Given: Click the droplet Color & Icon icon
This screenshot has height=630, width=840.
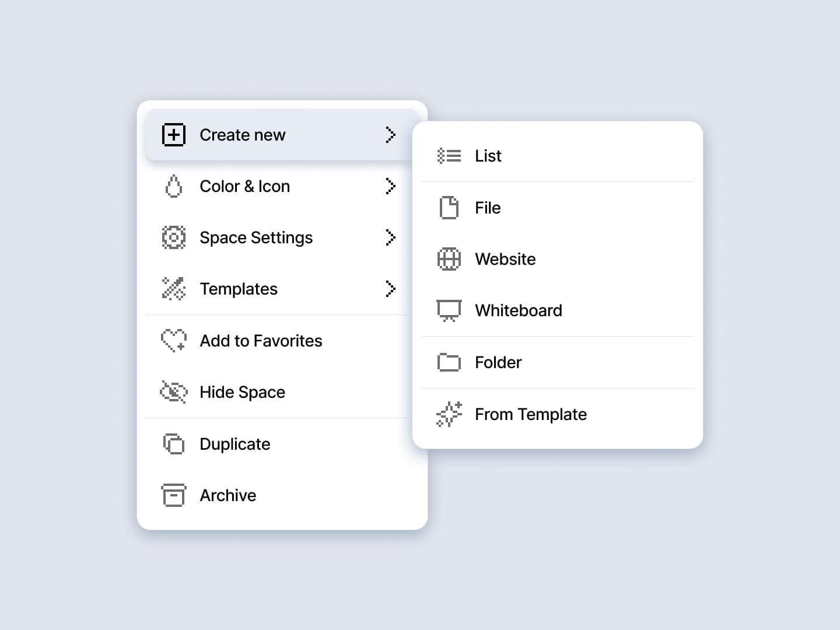Looking at the screenshot, I should tap(173, 187).
